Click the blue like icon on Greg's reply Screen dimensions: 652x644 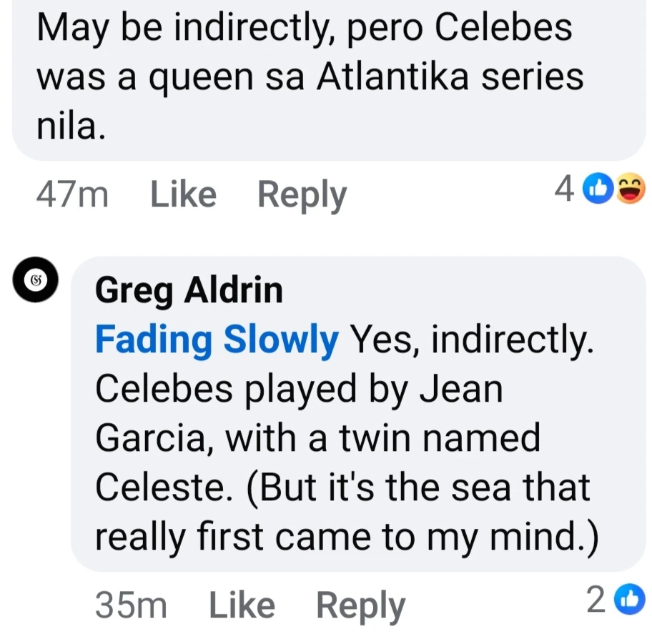(x=631, y=600)
